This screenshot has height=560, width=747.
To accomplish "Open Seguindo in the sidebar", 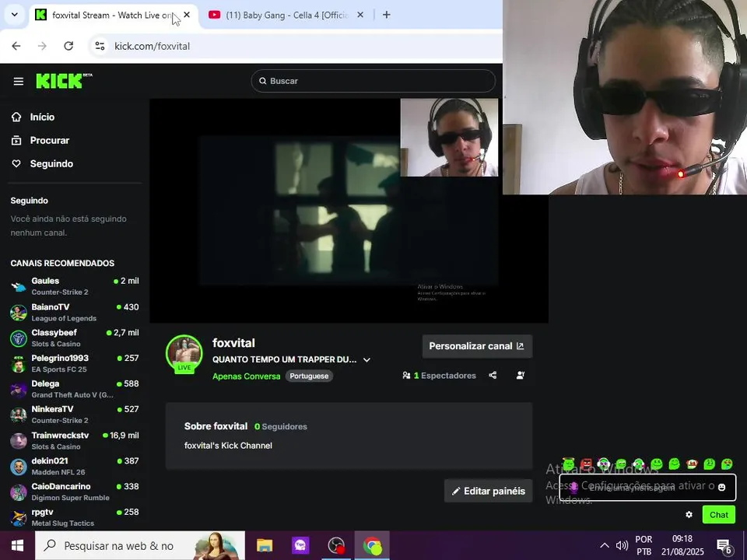I will tap(42, 164).
